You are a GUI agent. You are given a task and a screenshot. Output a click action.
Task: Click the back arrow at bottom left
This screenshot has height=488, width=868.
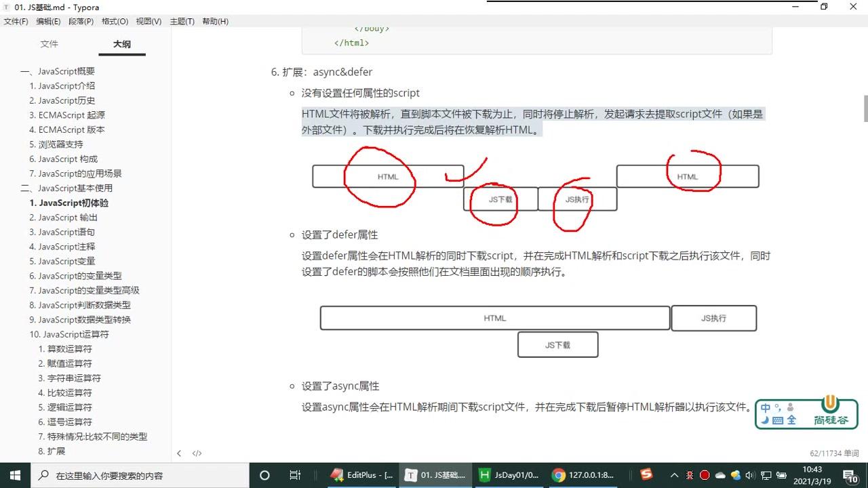179,453
